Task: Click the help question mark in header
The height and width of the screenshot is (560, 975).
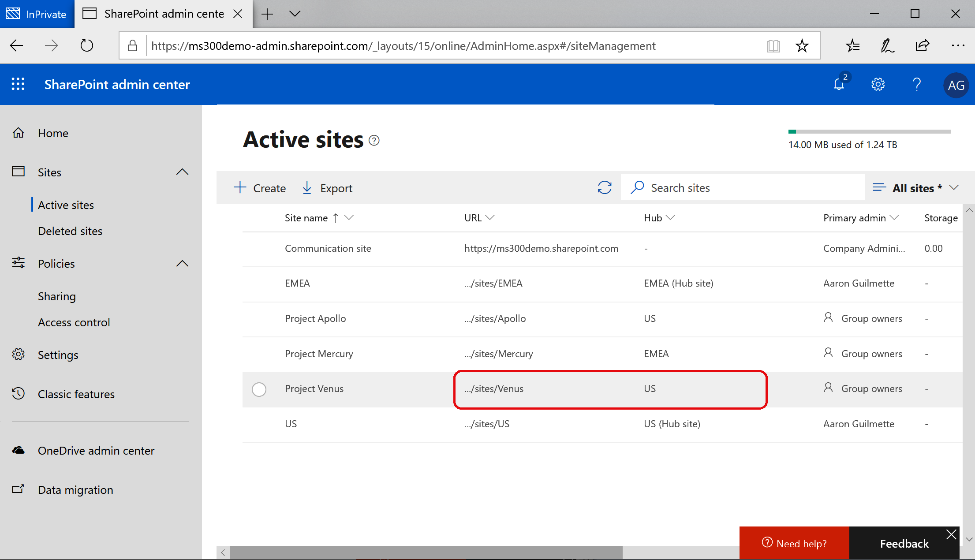Action: (x=916, y=84)
